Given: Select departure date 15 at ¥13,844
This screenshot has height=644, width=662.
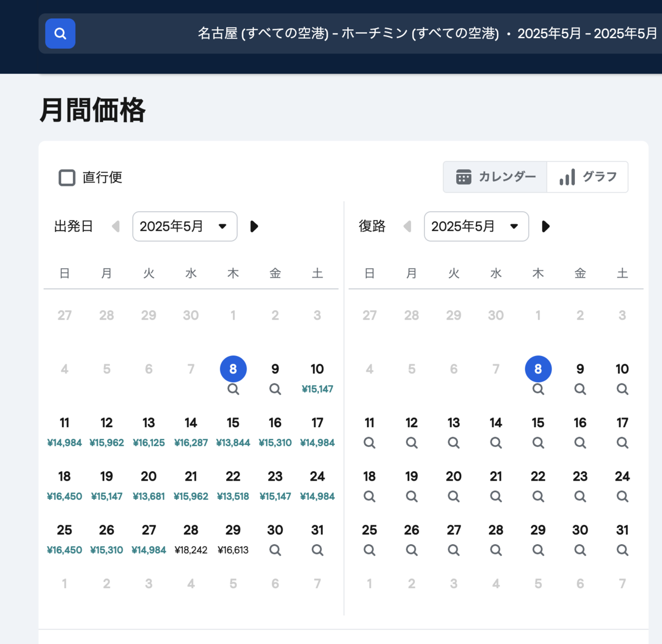Looking at the screenshot, I should point(233,432).
